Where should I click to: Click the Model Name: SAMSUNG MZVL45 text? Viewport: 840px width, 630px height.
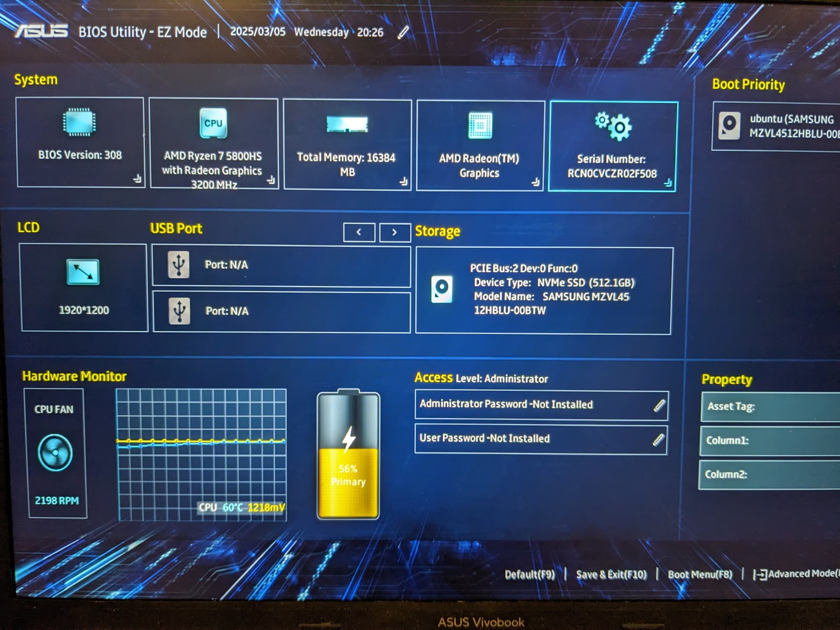(552, 297)
